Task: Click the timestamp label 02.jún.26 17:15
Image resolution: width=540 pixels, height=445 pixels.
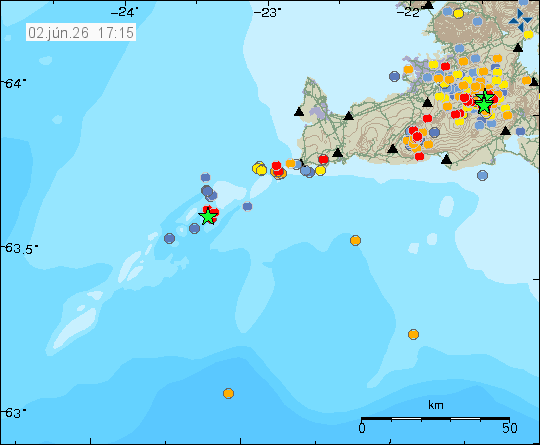Action: pyautogui.click(x=81, y=32)
